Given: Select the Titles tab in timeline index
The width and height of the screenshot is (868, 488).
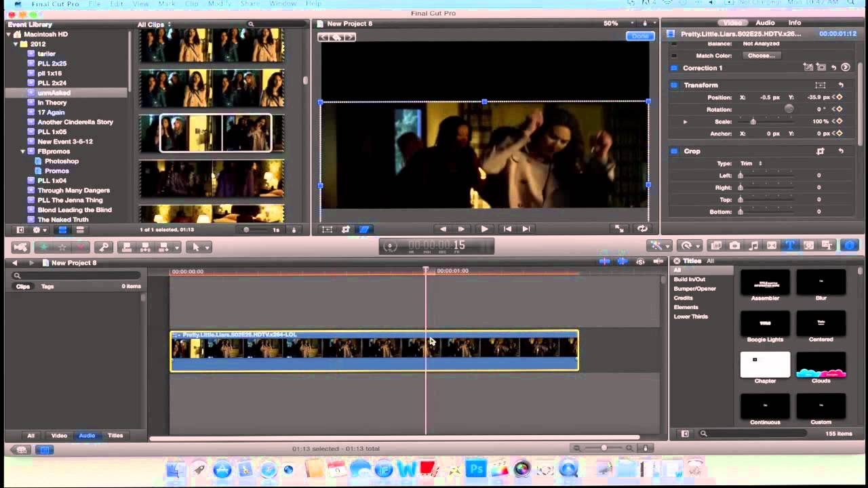Looking at the screenshot, I should click(115, 435).
